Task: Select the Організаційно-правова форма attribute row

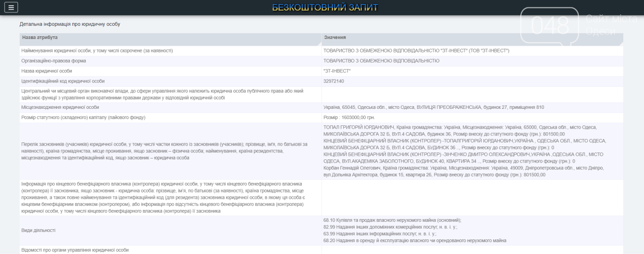Action: 54,61
